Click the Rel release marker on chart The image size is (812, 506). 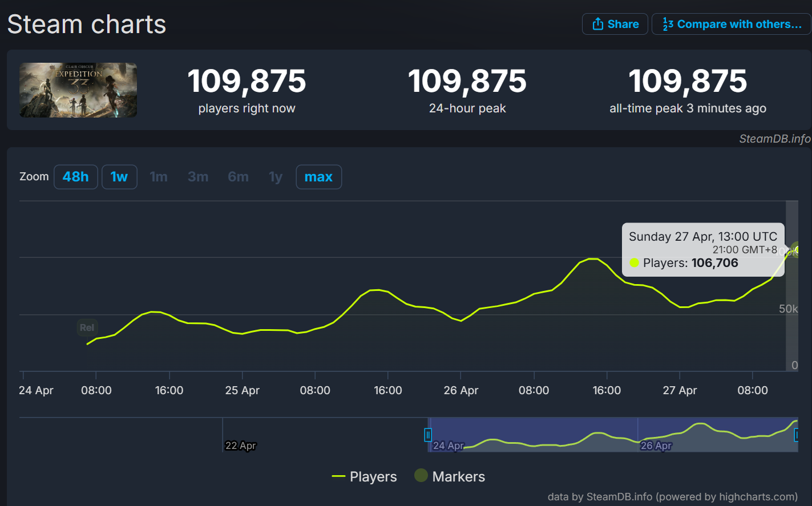[x=87, y=327]
